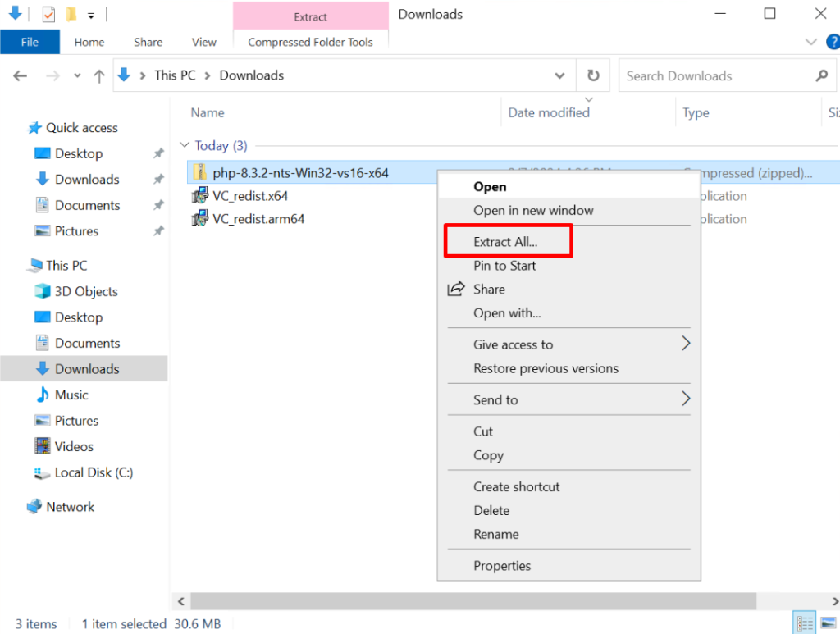
Task: Click the Properties quick access toolbar icon
Action: coord(48,14)
